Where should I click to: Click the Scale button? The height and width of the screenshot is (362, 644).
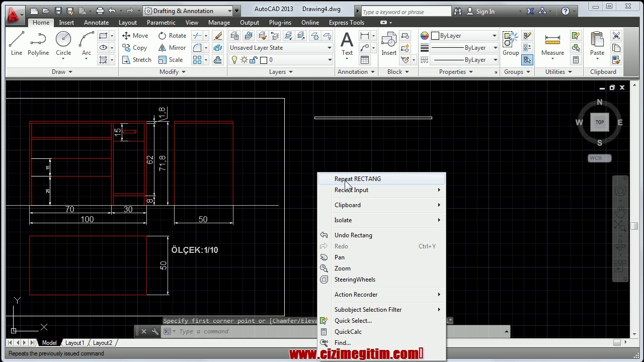pos(171,60)
